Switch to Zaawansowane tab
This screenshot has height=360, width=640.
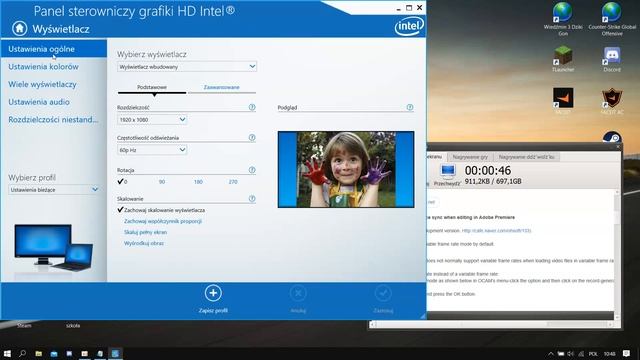pyautogui.click(x=222, y=87)
